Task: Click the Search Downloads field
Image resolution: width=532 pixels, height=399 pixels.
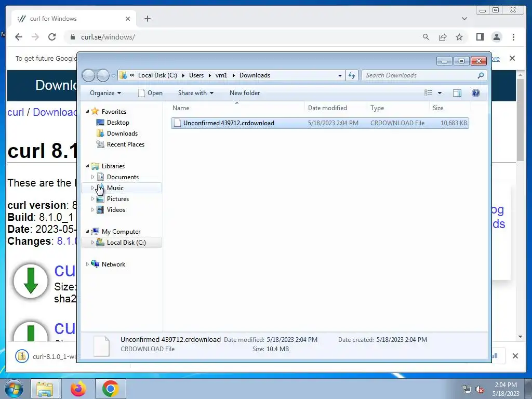Action: [424, 75]
